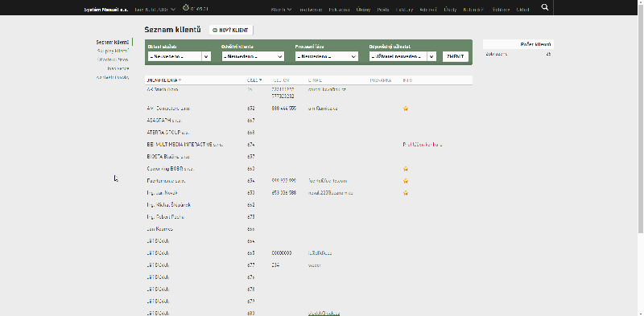Select Skupiny klientů in left sidebar
The image size is (644, 316).
[x=113, y=51]
